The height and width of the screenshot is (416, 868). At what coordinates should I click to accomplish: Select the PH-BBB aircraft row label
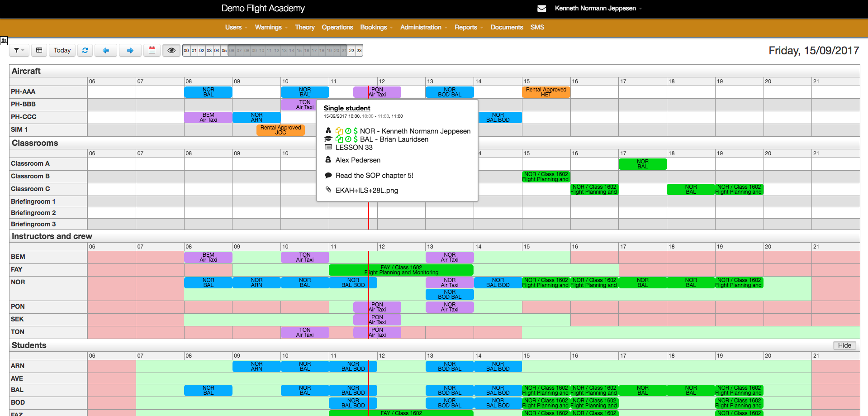click(24, 104)
